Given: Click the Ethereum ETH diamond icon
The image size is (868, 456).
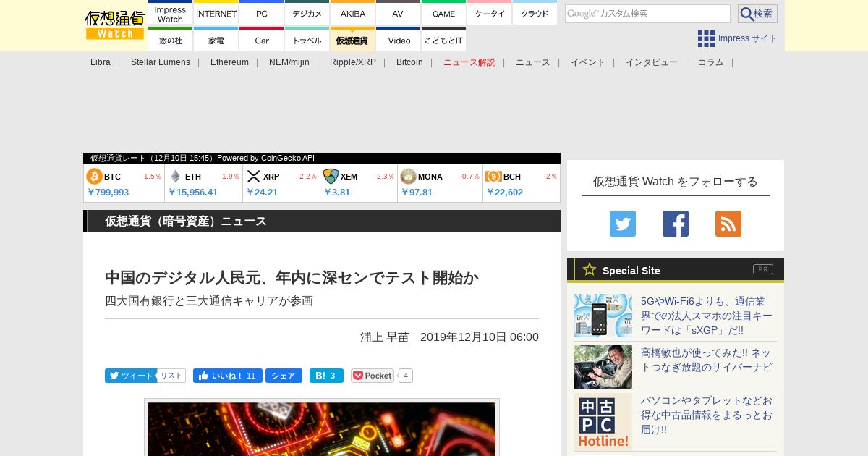Looking at the screenshot, I should pyautogui.click(x=175, y=177).
